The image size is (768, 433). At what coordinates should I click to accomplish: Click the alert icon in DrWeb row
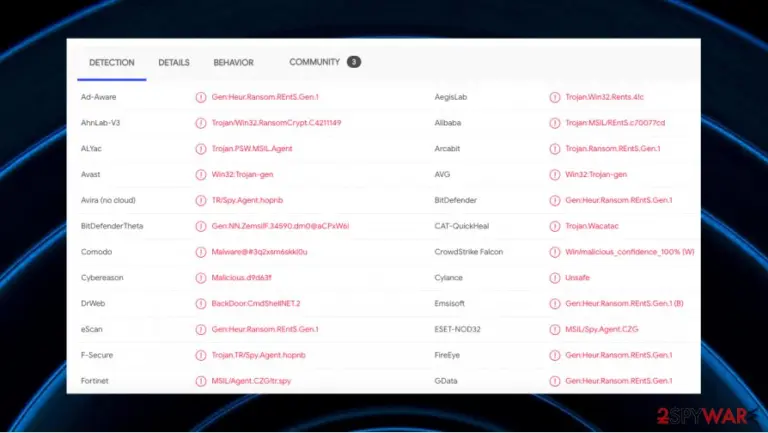tap(201, 304)
